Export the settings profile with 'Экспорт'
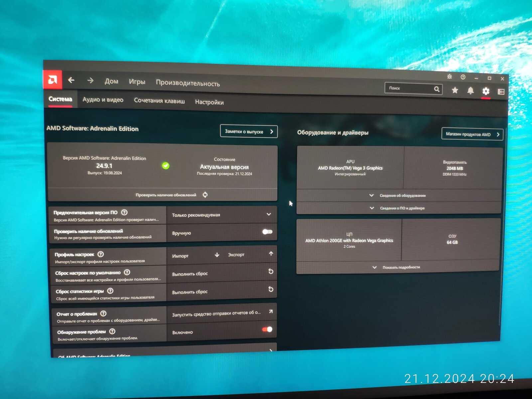Viewport: 532px width, 399px height. click(x=251, y=254)
